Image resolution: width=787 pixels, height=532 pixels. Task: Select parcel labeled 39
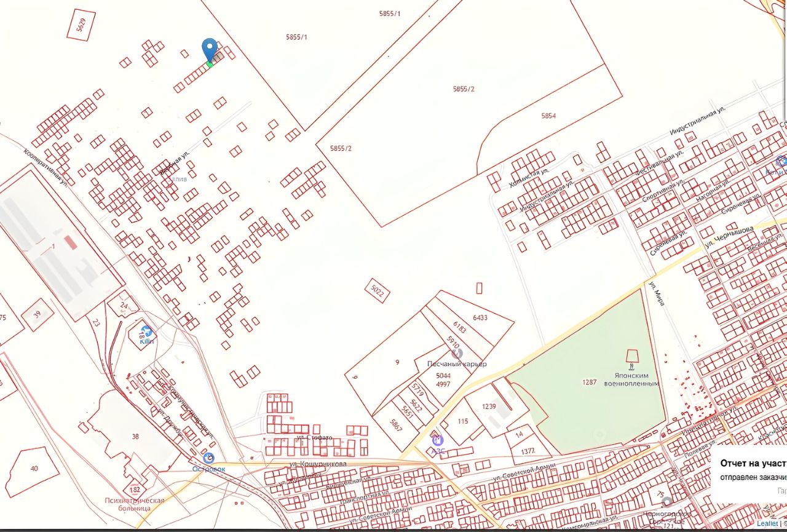click(x=37, y=314)
